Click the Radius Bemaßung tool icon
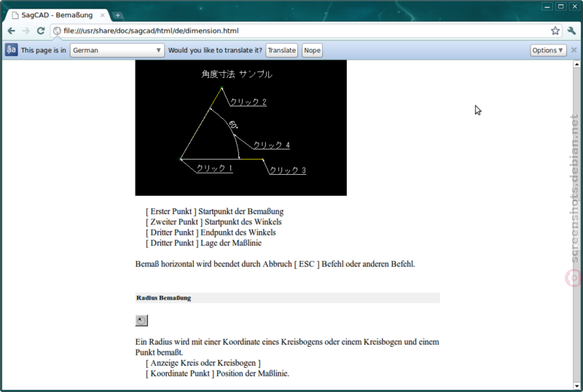 click(141, 320)
